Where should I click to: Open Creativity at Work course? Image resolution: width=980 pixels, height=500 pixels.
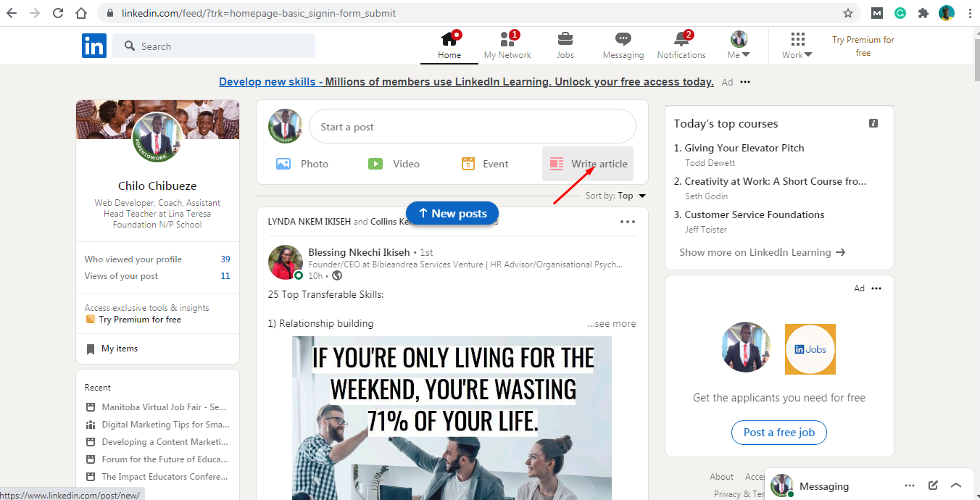(x=776, y=181)
